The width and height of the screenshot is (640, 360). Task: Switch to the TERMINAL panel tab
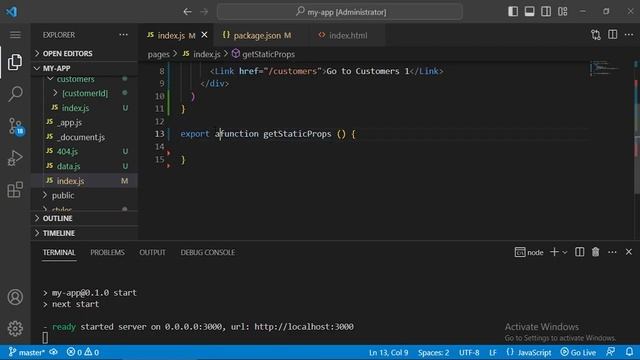point(59,253)
